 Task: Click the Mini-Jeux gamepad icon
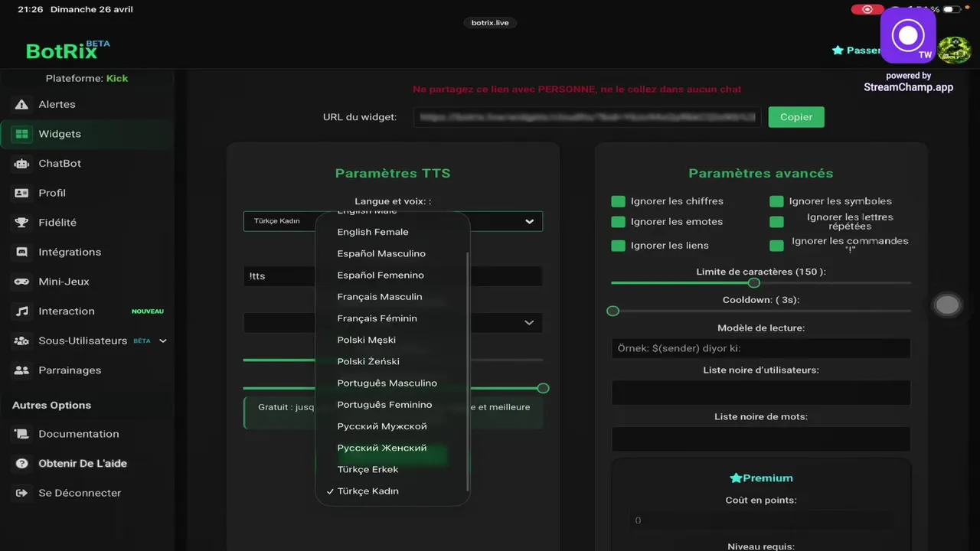tap(22, 282)
